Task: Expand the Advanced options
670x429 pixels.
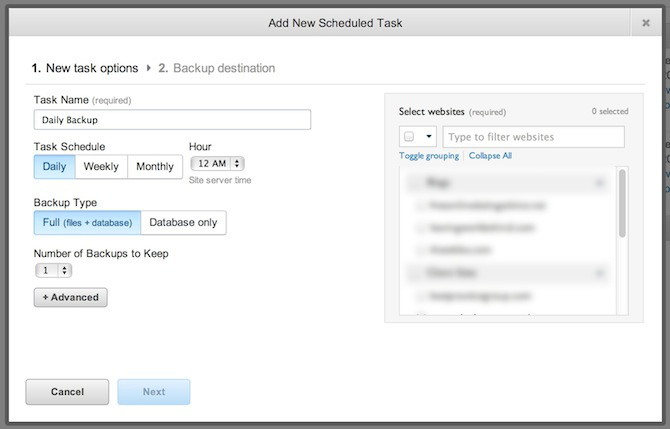Action: [70, 297]
